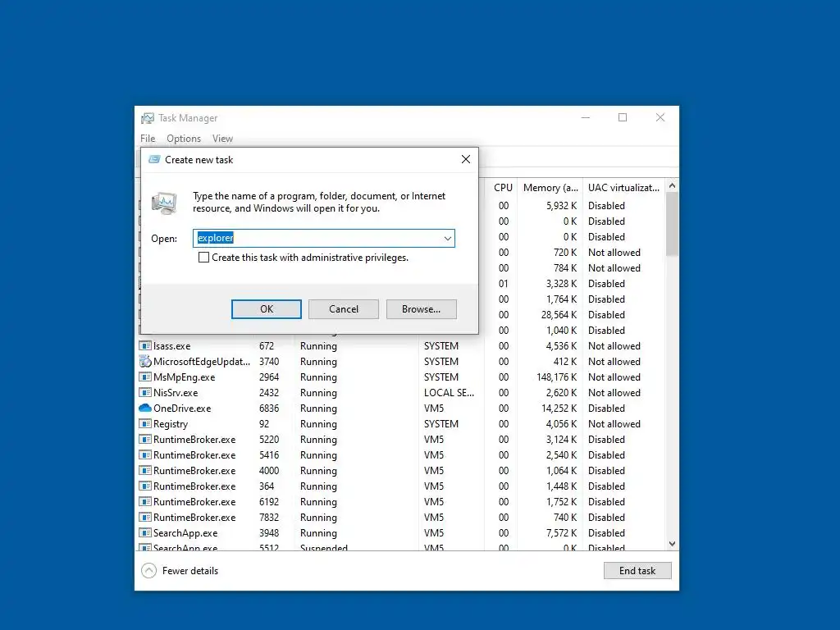The image size is (840, 630).
Task: Maximize the Task Manager window
Action: [x=623, y=117]
